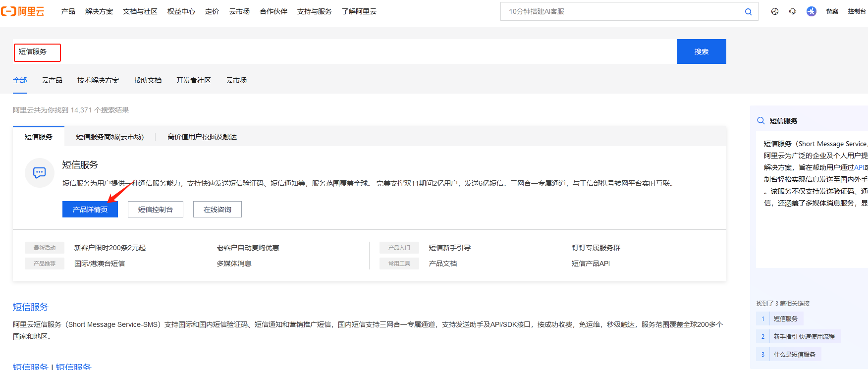
Task: Select the 短信服务 card tab
Action: [39, 137]
